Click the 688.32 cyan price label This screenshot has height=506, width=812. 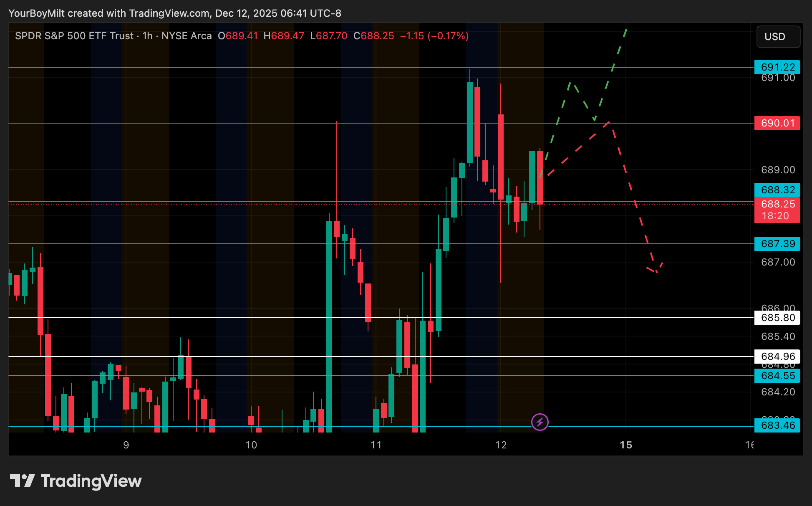tap(777, 190)
